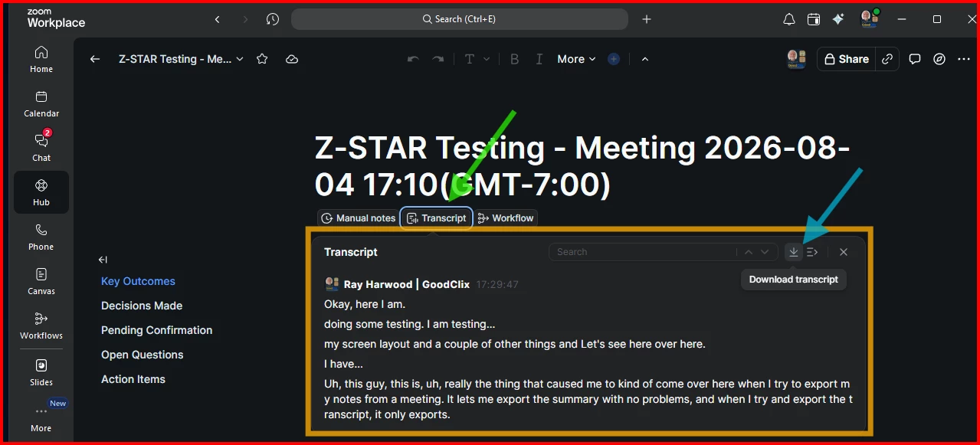980x445 pixels.
Task: Open the text style dropdown
Action: [477, 59]
